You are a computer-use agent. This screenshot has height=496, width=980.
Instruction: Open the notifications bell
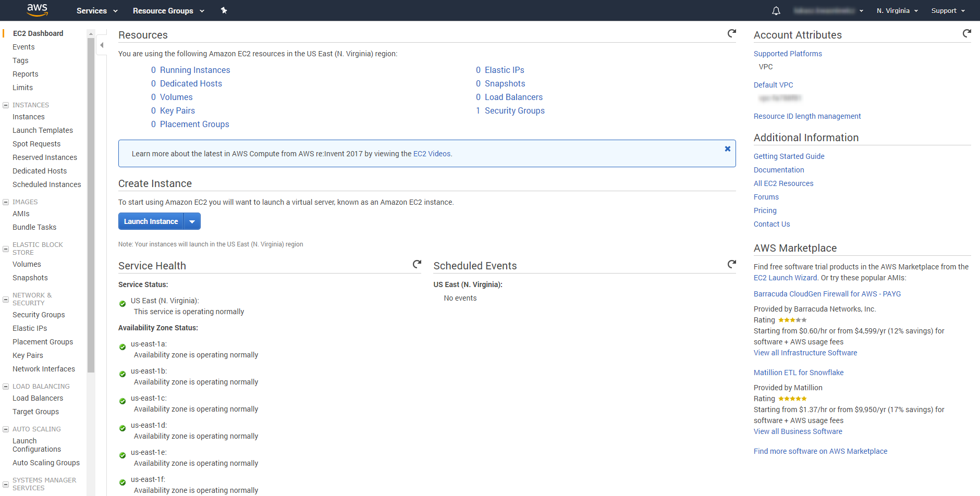click(776, 11)
